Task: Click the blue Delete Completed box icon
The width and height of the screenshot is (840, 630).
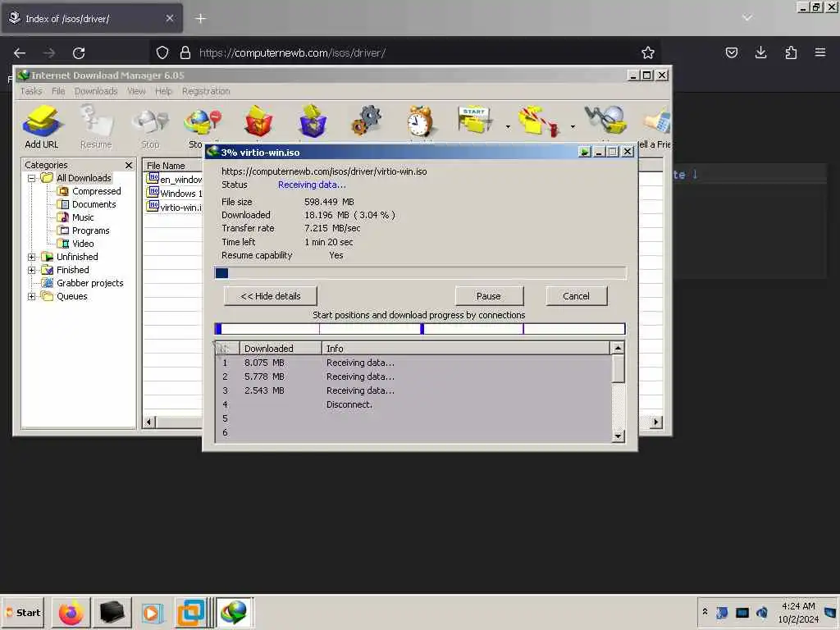Action: tap(313, 121)
